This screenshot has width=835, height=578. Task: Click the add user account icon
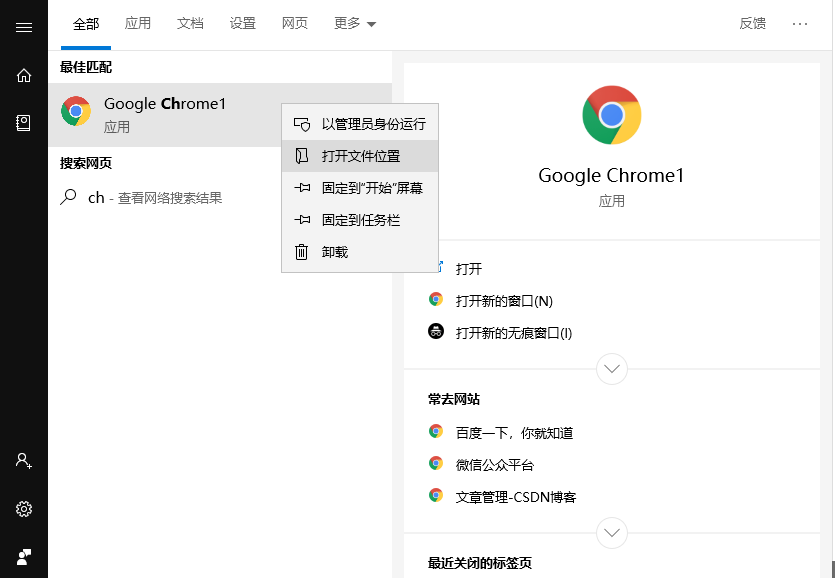[x=24, y=461]
